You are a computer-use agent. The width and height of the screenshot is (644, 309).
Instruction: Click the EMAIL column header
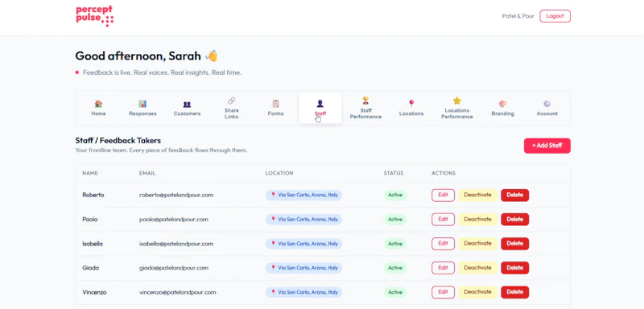tap(147, 173)
